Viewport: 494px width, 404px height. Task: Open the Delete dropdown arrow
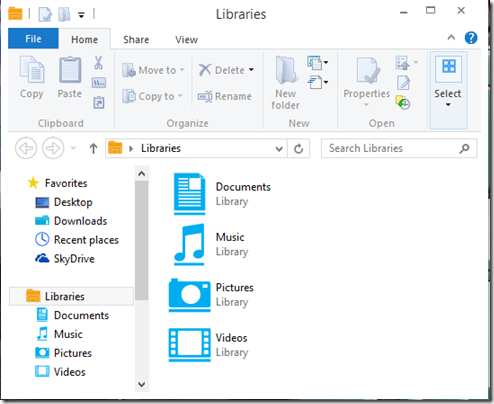[x=251, y=70]
